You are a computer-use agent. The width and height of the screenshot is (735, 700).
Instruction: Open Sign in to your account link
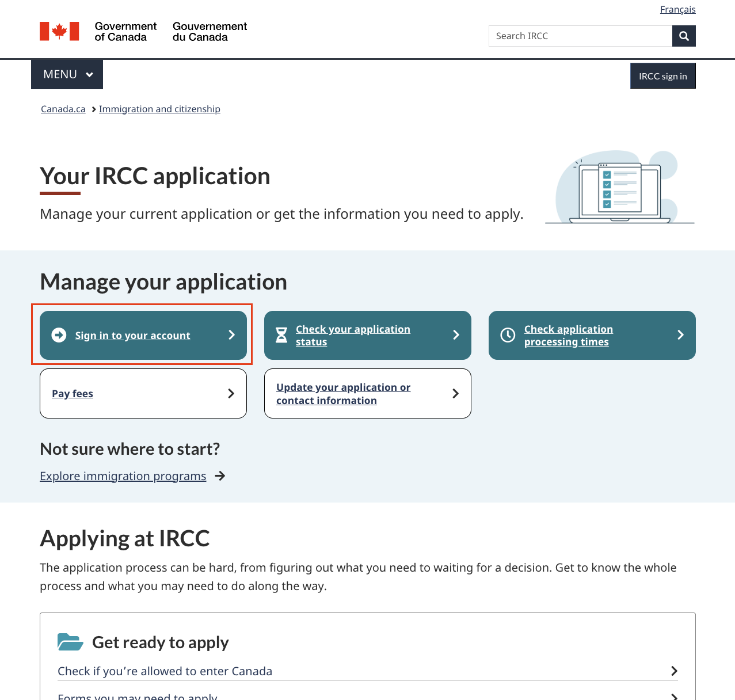tap(132, 336)
